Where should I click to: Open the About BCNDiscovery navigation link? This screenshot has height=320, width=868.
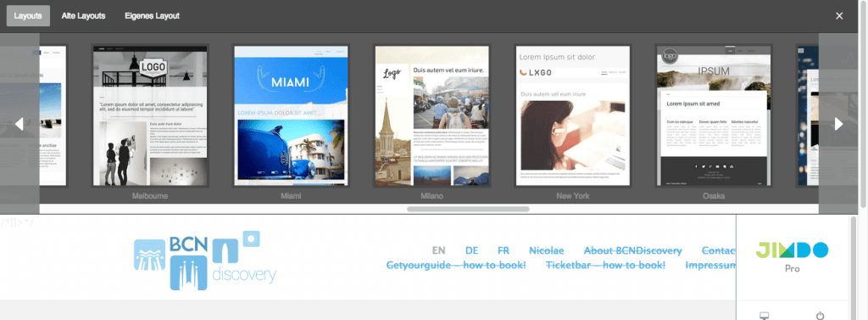point(632,250)
